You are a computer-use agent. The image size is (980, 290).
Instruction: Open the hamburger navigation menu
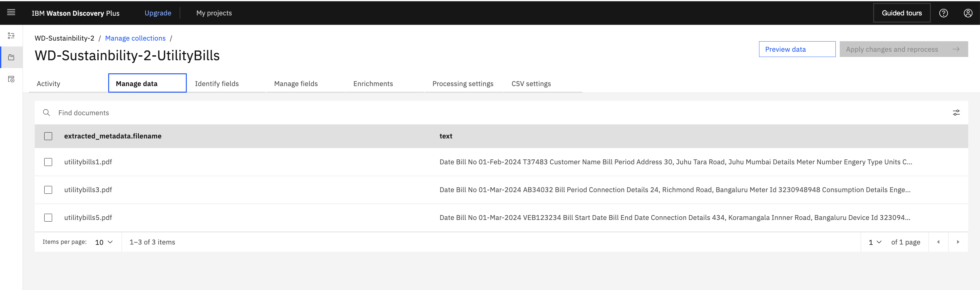click(x=11, y=12)
